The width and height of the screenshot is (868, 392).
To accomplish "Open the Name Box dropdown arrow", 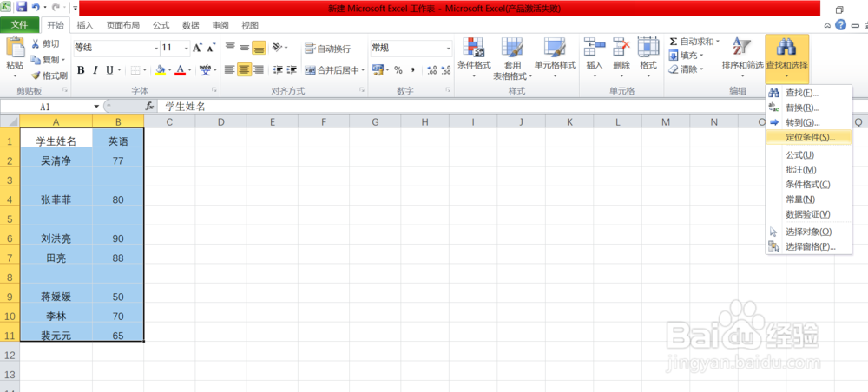I will (97, 106).
